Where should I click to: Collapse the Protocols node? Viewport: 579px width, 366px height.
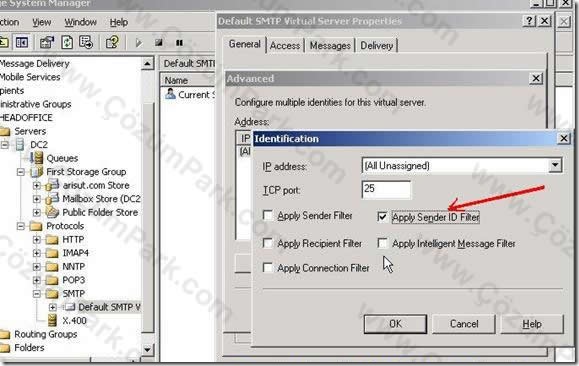point(21,226)
